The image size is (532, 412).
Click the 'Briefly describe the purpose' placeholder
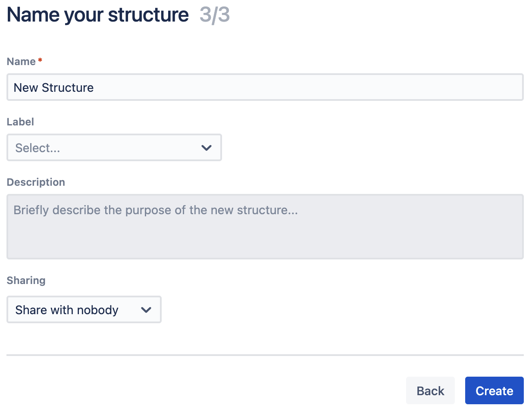156,210
